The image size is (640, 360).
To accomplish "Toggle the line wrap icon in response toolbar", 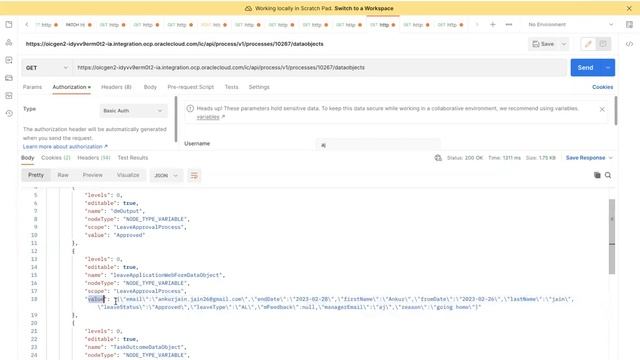I will 194,176.
